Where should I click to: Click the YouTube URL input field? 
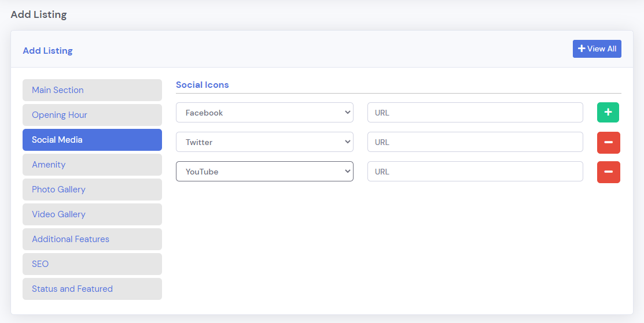pos(474,172)
